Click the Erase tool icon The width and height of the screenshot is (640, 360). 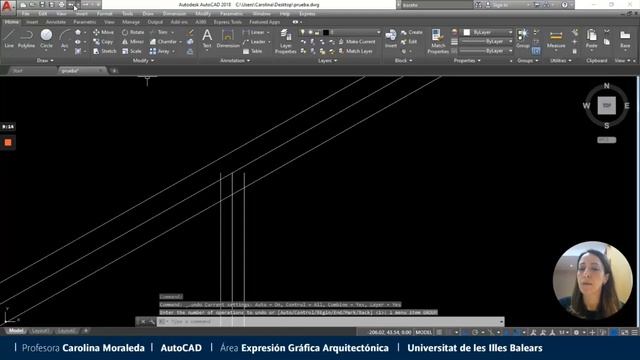point(190,32)
